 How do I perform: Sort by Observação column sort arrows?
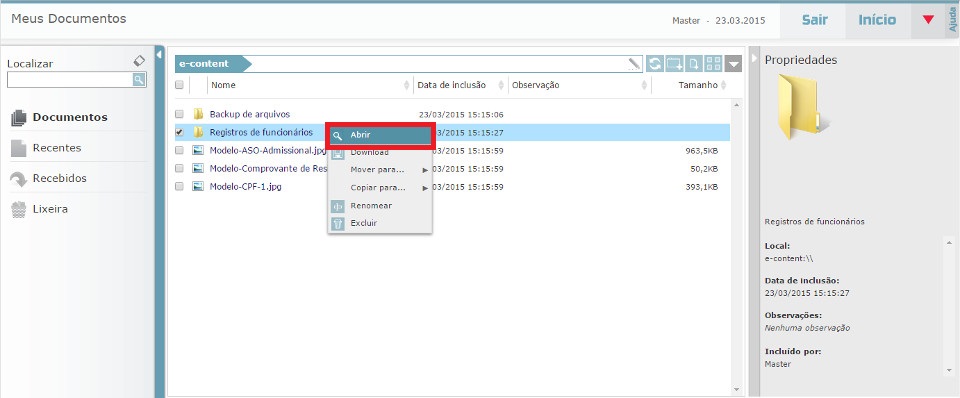coord(645,85)
